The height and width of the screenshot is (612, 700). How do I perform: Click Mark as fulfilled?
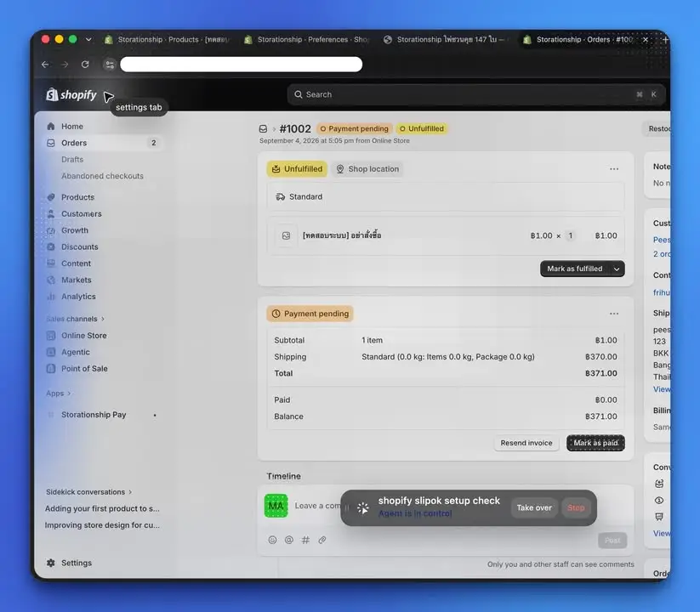click(575, 269)
